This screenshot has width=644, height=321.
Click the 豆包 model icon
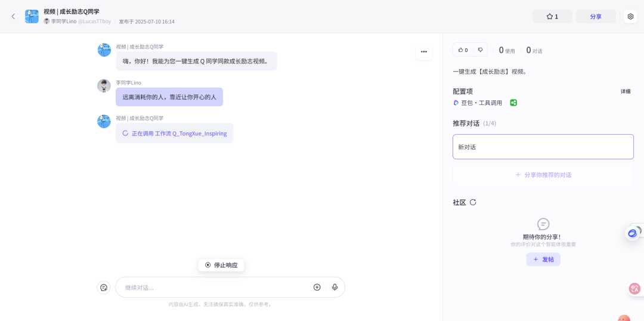click(456, 103)
